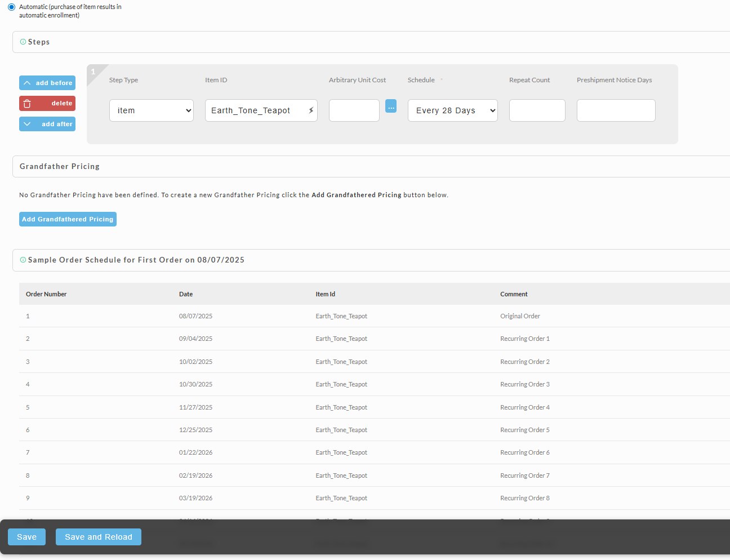
Task: Click the Grandfather Pricing section header
Action: pyautogui.click(x=60, y=166)
